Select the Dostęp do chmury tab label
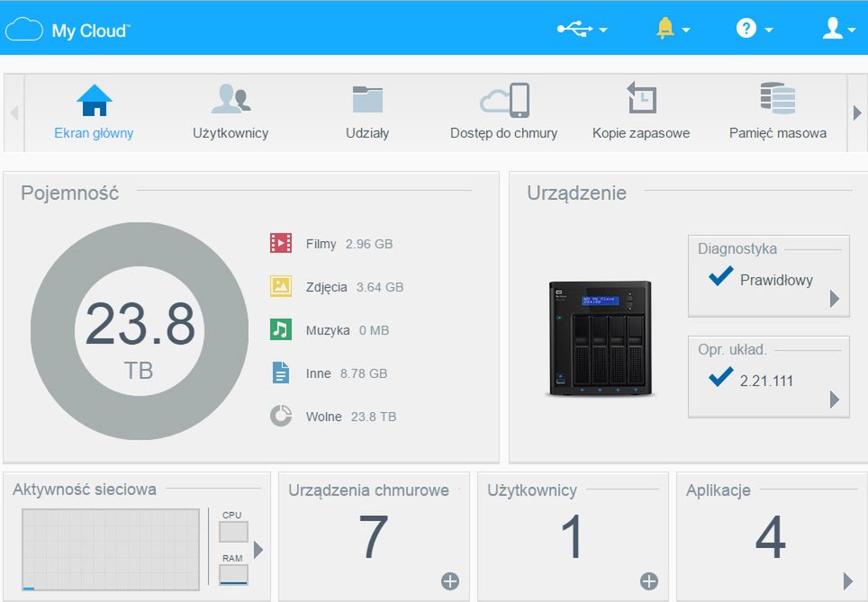This screenshot has height=602, width=868. click(x=503, y=133)
